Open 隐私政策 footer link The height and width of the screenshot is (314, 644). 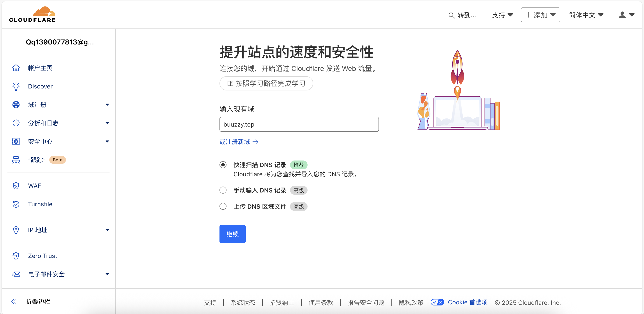point(411,302)
